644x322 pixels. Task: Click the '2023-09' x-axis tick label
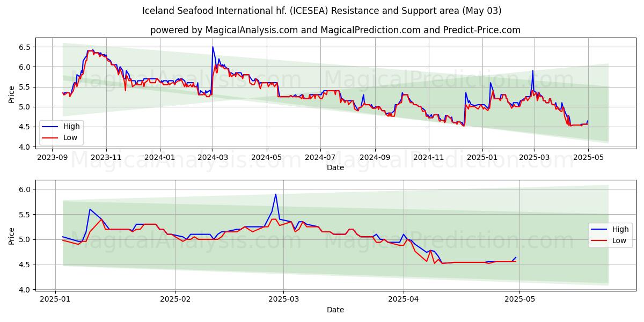pos(53,157)
